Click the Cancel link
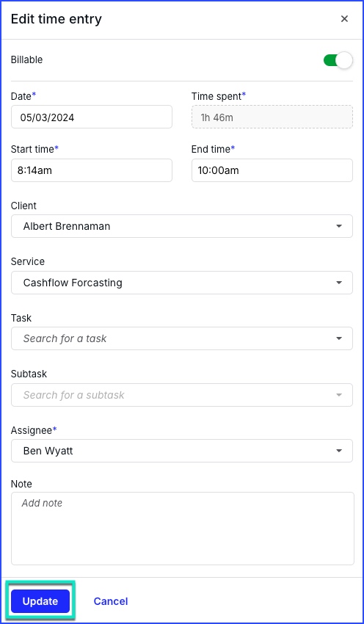 coord(111,601)
